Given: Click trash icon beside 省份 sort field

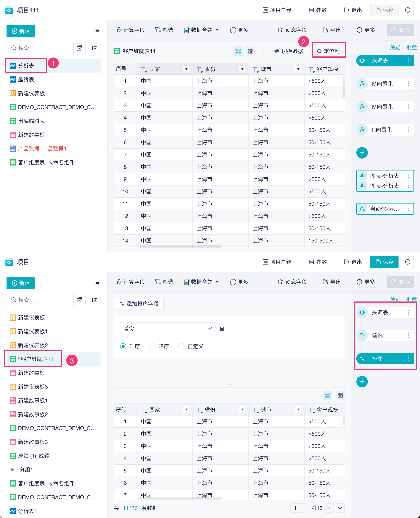Looking at the screenshot, I should 222,328.
